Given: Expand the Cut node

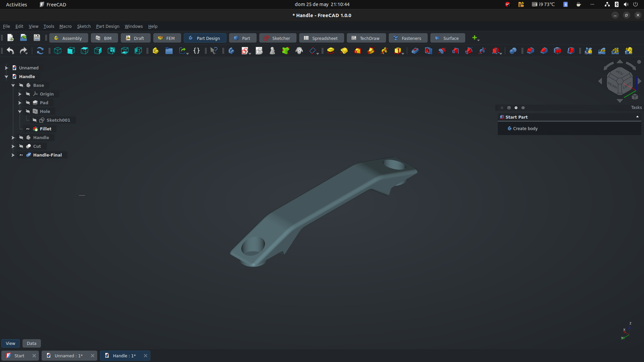Looking at the screenshot, I should tap(13, 146).
